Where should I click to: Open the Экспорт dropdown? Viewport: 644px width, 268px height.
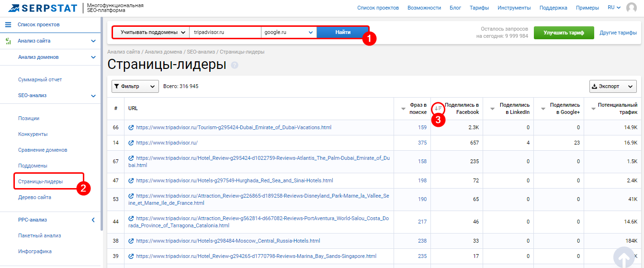613,86
